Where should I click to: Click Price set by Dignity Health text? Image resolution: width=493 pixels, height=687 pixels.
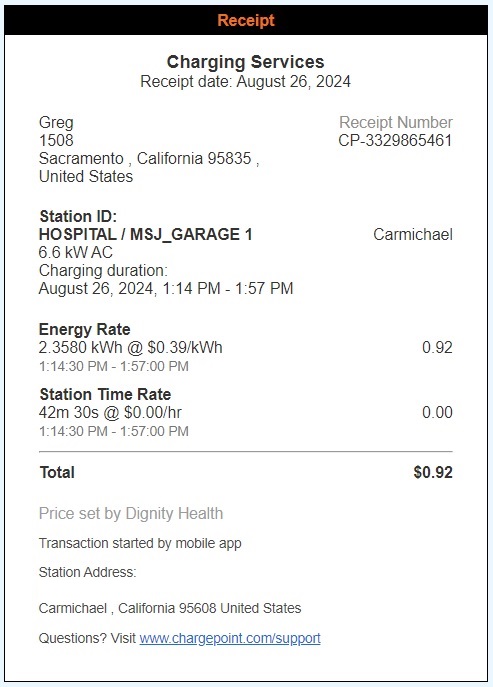131,513
